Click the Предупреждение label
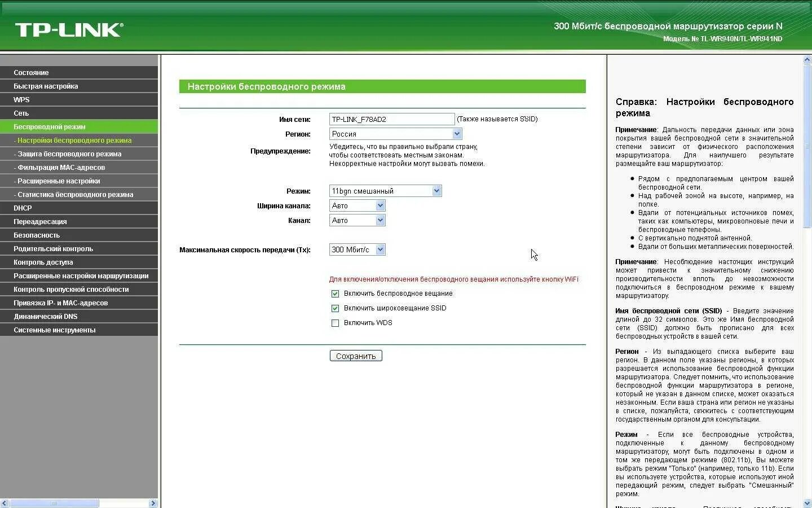The width and height of the screenshot is (812, 508). (280, 151)
